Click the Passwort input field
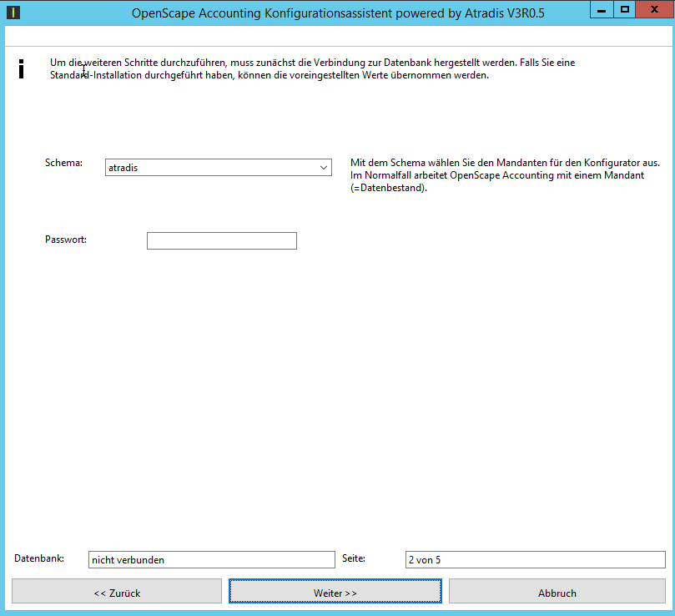Image resolution: width=675 pixels, height=616 pixels. point(222,240)
